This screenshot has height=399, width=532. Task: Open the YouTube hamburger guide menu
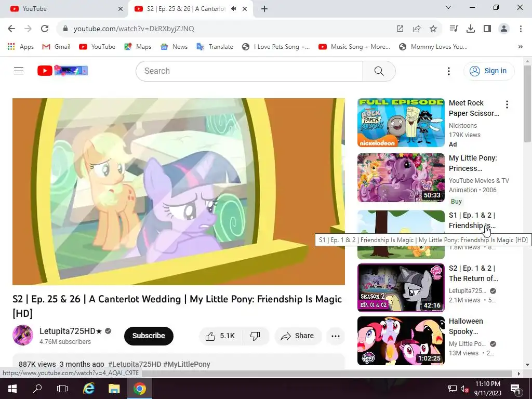click(19, 71)
